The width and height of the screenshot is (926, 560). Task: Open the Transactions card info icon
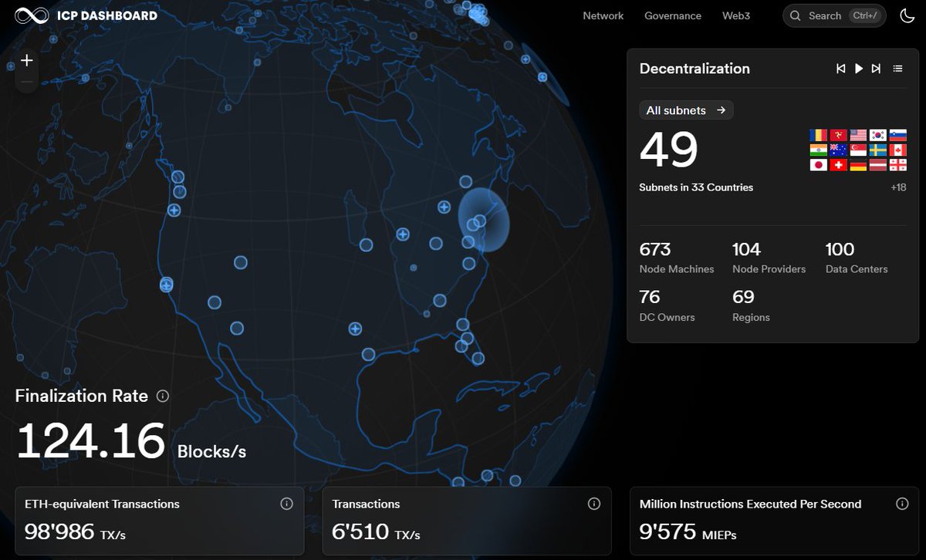click(594, 504)
